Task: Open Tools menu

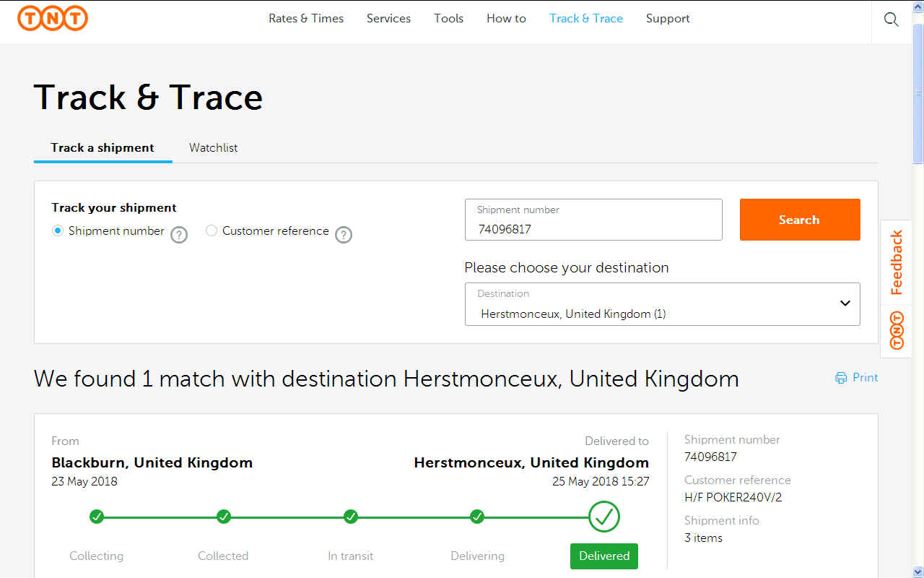Action: pyautogui.click(x=448, y=19)
